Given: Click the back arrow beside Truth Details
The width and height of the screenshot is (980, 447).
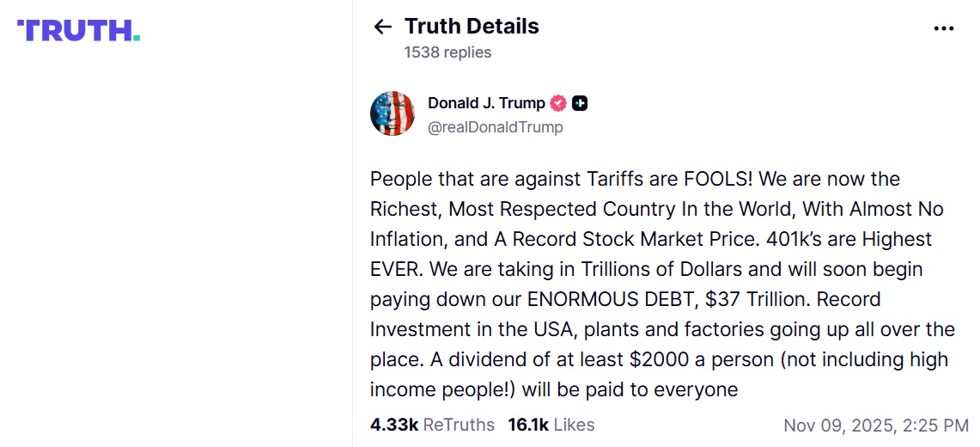Looking at the screenshot, I should [x=383, y=28].
